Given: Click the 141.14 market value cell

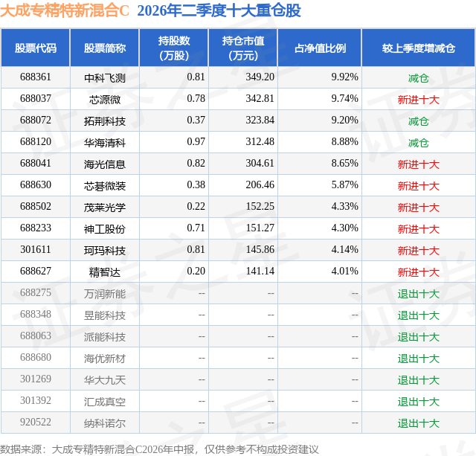Looking at the screenshot, I should coord(260,271).
